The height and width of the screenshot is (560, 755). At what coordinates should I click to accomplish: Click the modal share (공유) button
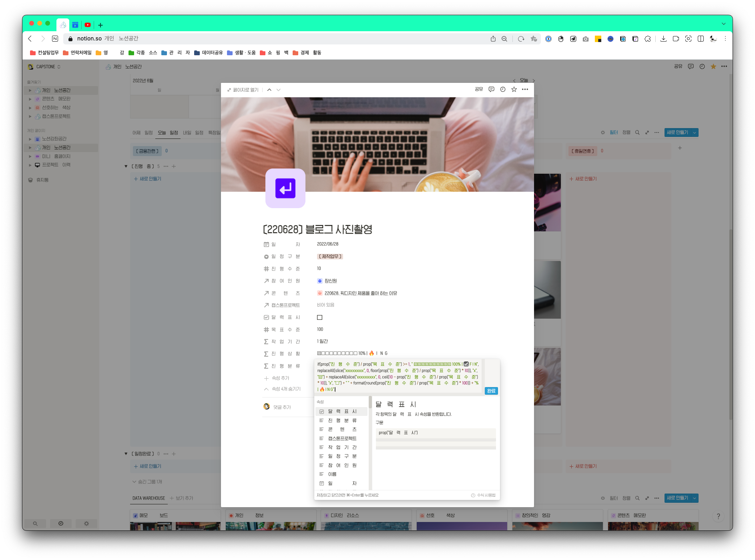pyautogui.click(x=479, y=89)
